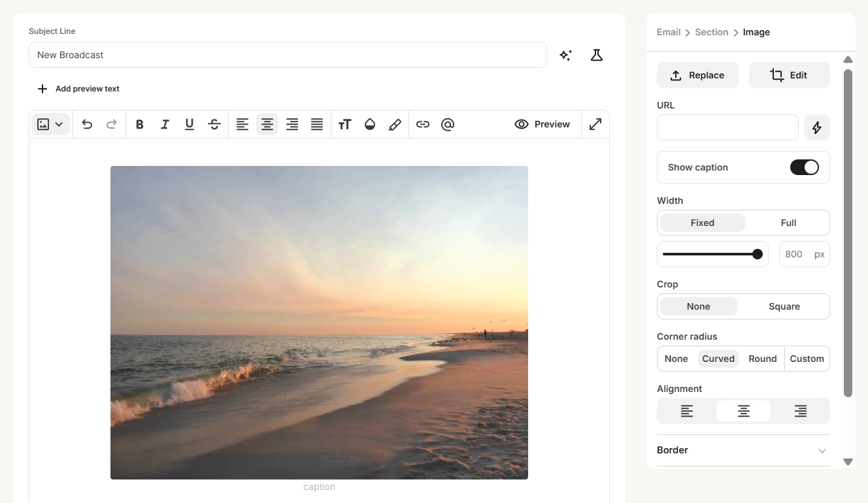Expand the editor to fullscreen
The image size is (868, 503).
[595, 124]
